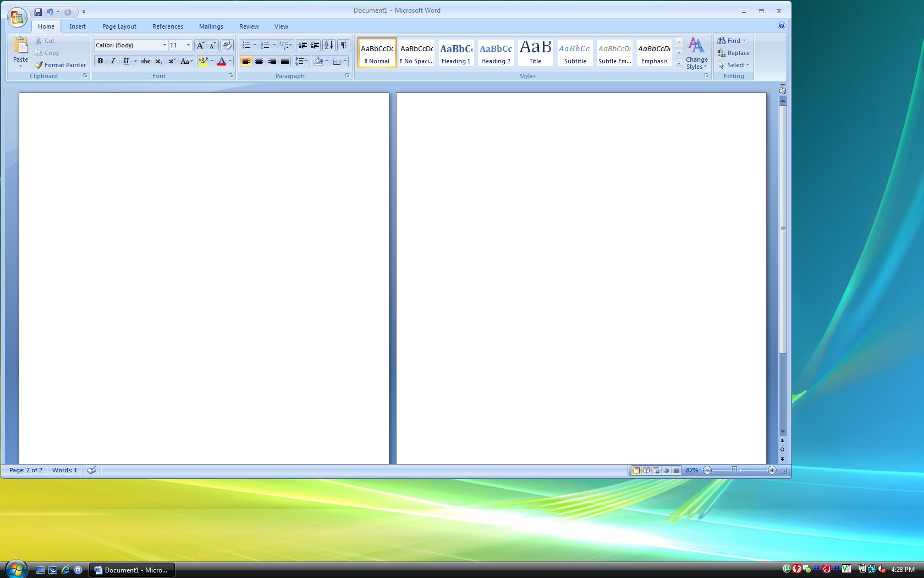Apply text highlight color
The image size is (924, 578).
point(203,61)
